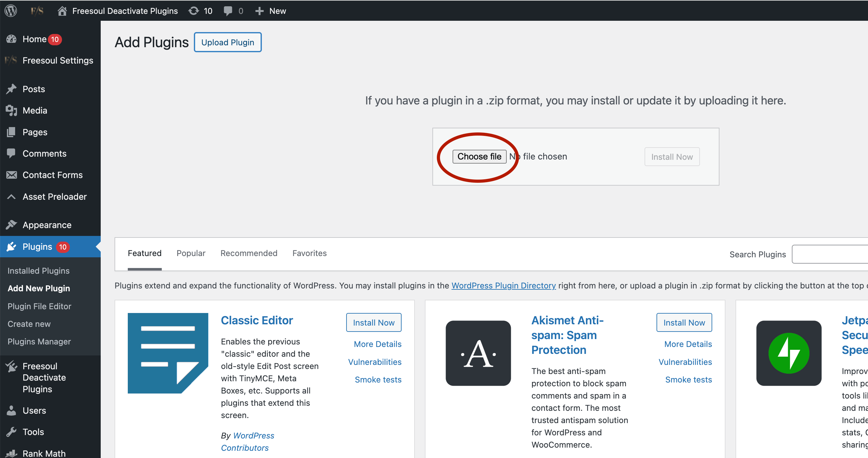This screenshot has height=458, width=868.
Task: Click the Classic Editor plugin thumbnail
Action: tap(168, 353)
